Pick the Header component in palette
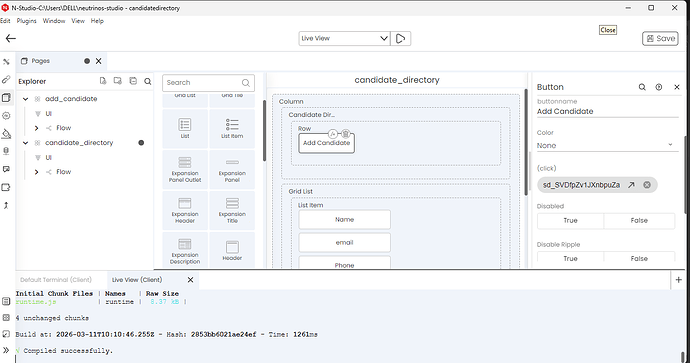The width and height of the screenshot is (690, 363). coord(232,251)
